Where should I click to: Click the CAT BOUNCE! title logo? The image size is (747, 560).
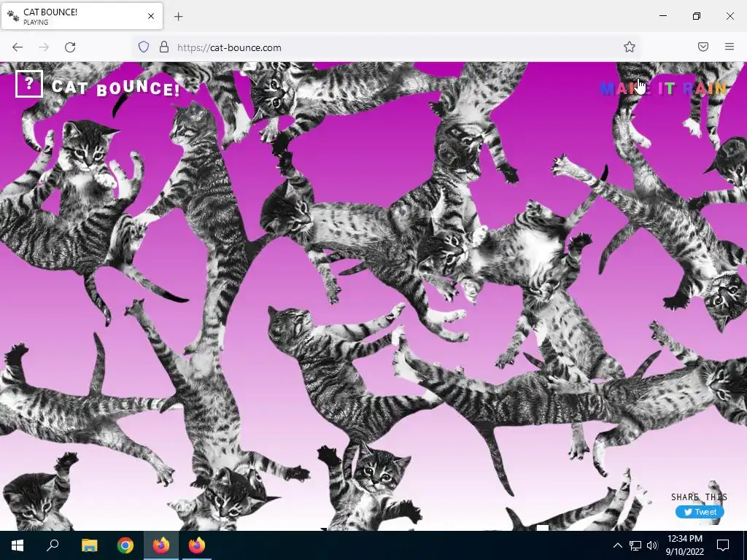tap(116, 87)
